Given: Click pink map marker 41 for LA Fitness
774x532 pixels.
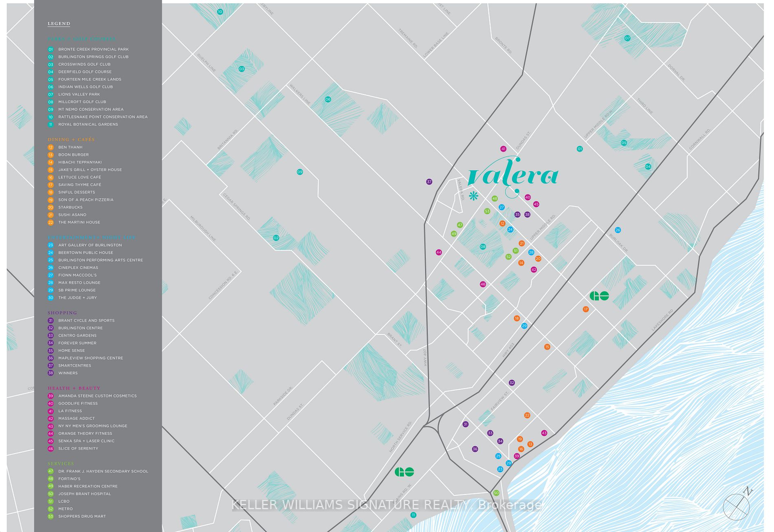Looking at the screenshot, I should [x=504, y=149].
